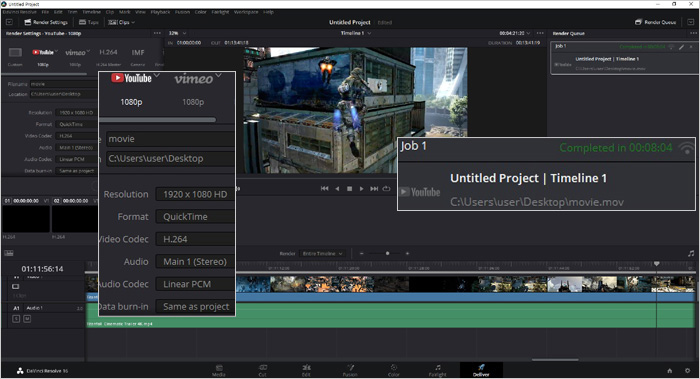Screen dimensions: 700x379
Task: Open YouTube preset dropdown chevron
Action: tap(56, 50)
